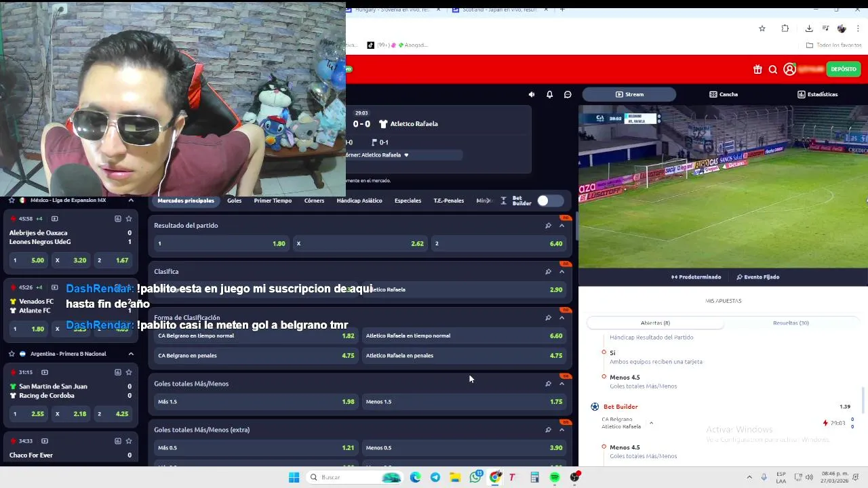Bet on home win at 1.80 in Resultado del partido
868x488 pixels.
pyautogui.click(x=222, y=243)
